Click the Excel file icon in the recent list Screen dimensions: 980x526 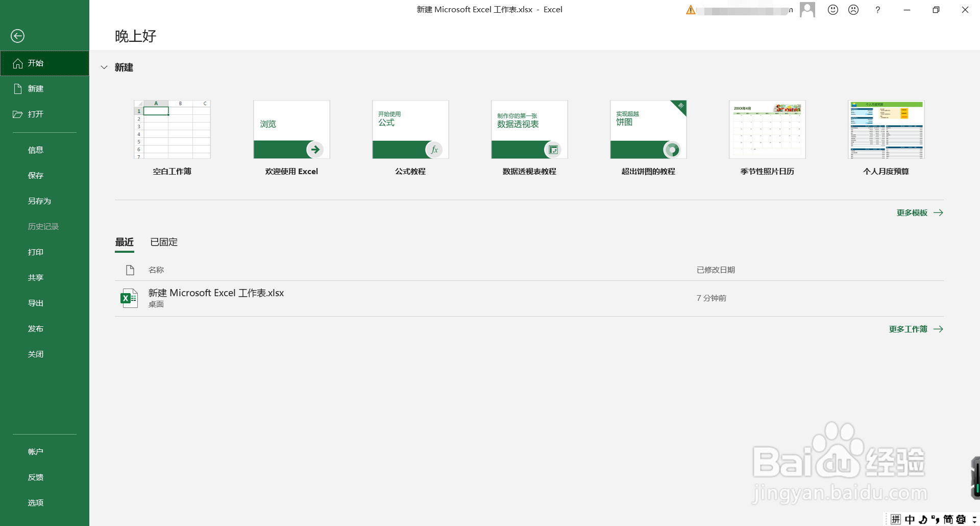[129, 298]
